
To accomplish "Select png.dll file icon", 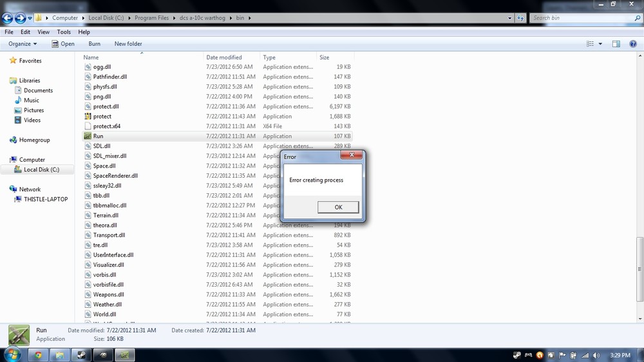I will tap(88, 97).
